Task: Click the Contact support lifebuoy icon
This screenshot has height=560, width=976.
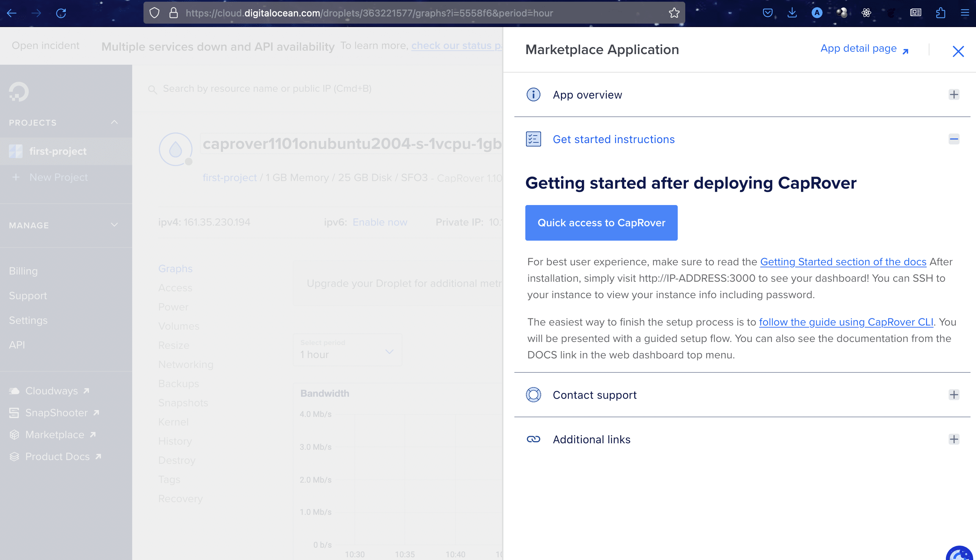Action: point(533,395)
